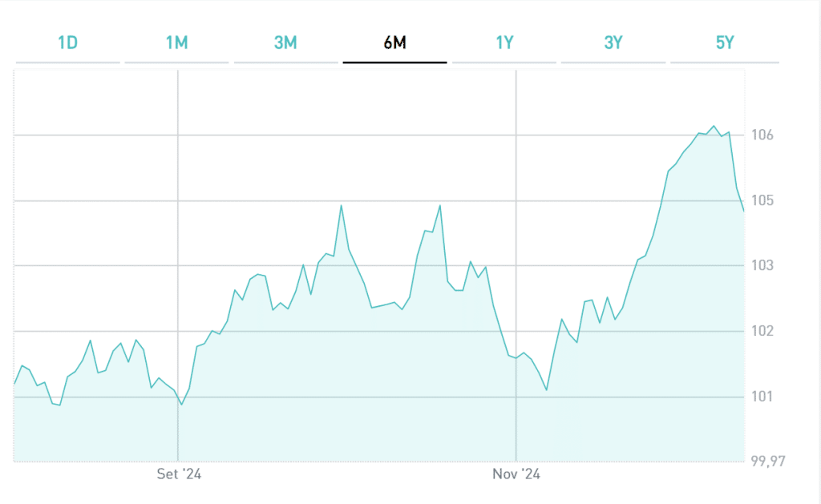The width and height of the screenshot is (821, 504).
Task: Show the 3M price history
Action: [x=285, y=43]
